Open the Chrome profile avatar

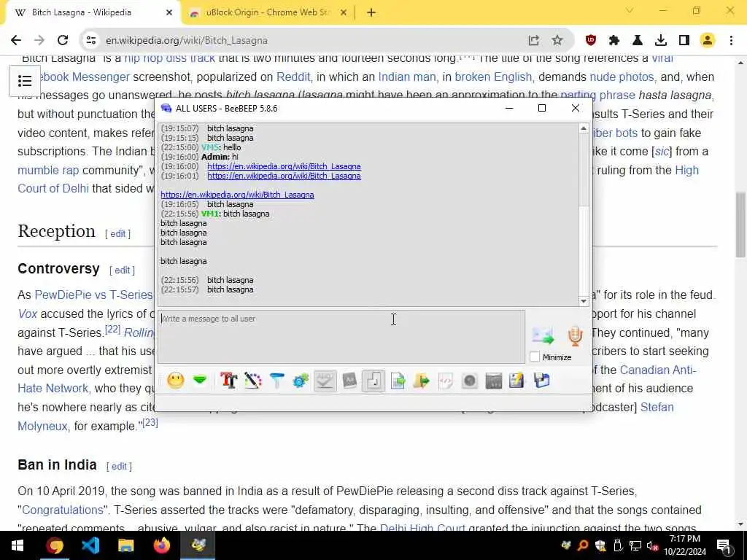pos(708,41)
